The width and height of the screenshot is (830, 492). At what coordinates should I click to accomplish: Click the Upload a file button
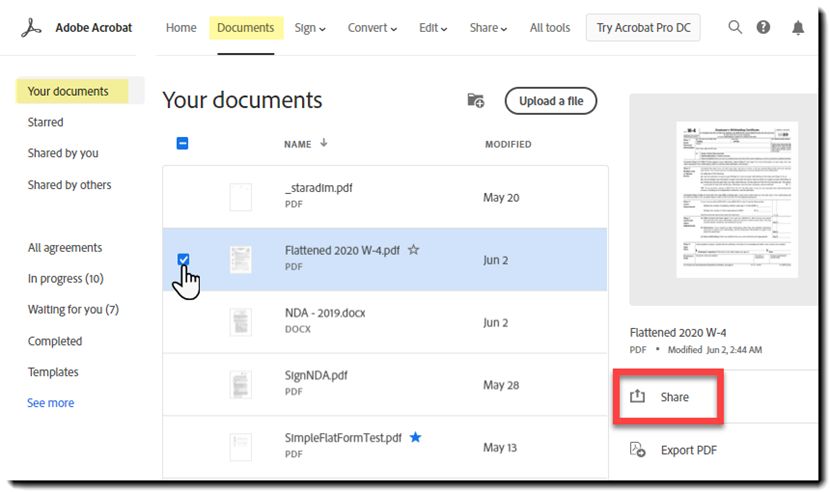(x=551, y=101)
